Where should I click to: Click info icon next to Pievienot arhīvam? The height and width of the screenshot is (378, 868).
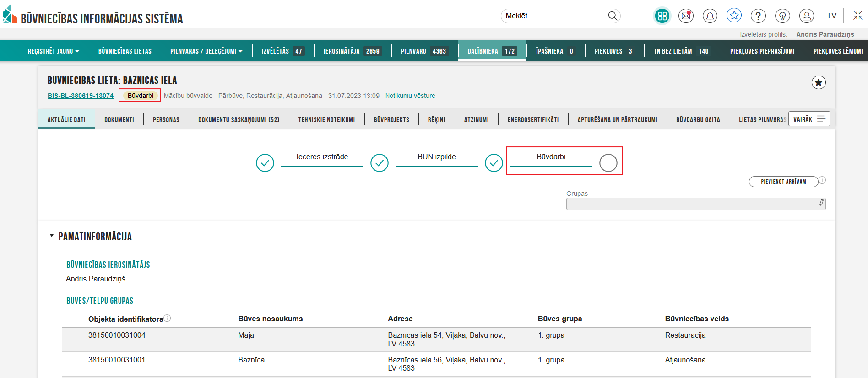[822, 180]
